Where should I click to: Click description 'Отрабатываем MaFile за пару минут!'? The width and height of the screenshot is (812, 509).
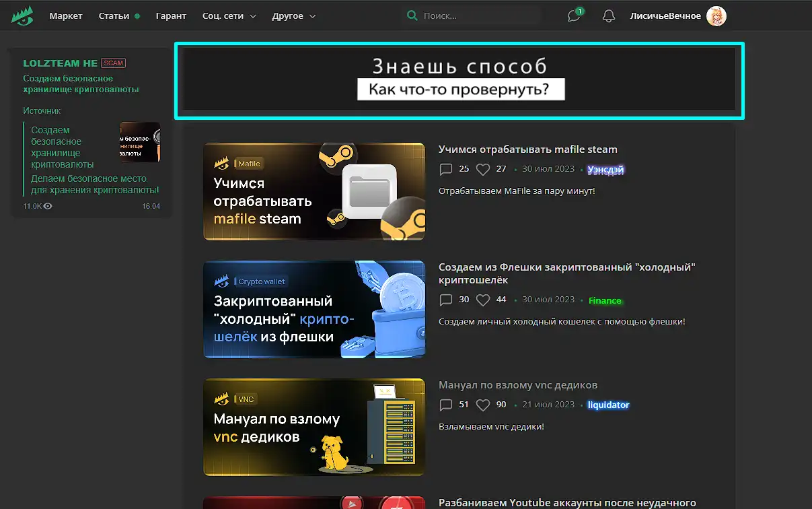click(x=517, y=191)
